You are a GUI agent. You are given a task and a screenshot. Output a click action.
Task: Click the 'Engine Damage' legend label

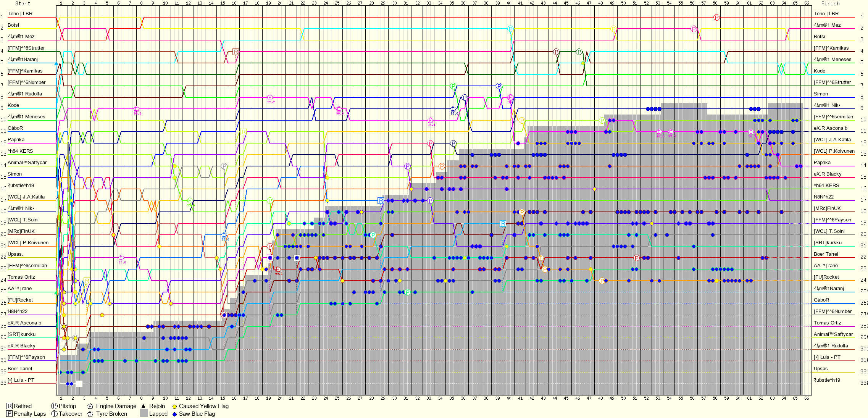click(x=116, y=406)
